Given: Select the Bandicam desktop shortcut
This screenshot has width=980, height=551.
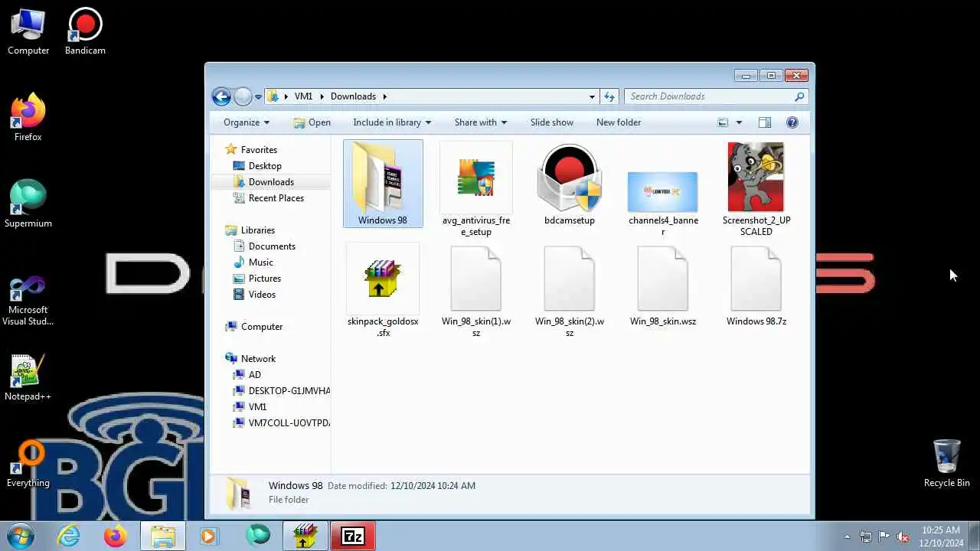Looking at the screenshot, I should coord(85,32).
